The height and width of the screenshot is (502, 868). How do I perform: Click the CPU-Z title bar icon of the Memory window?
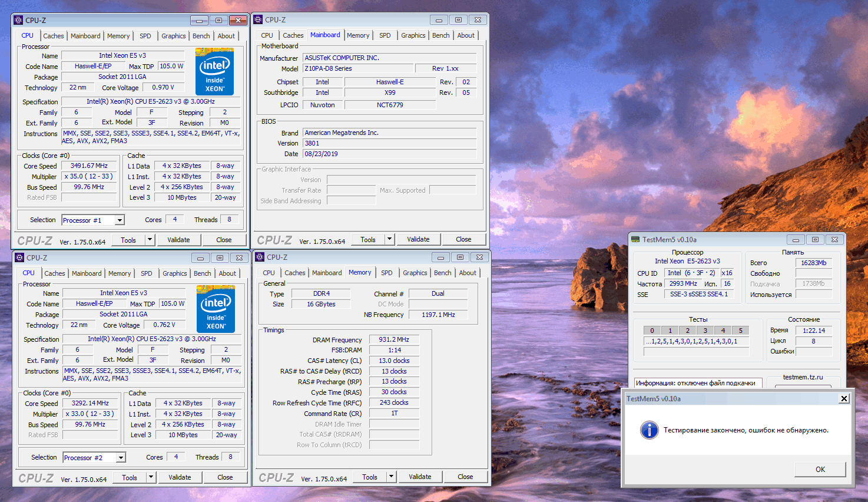260,257
